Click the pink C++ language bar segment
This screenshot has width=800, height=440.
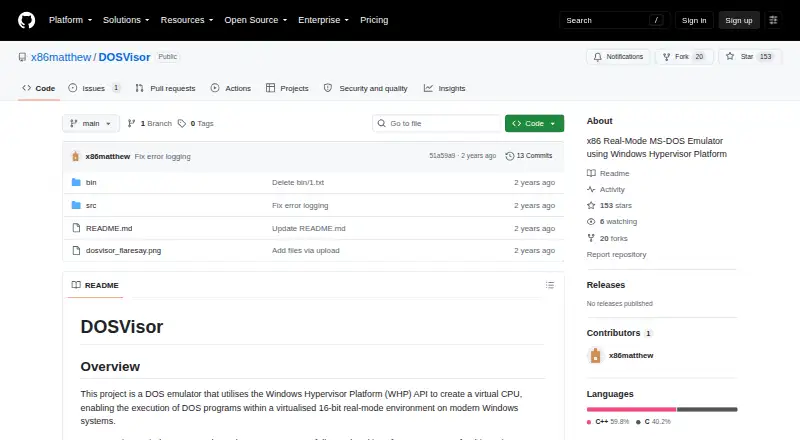(631, 409)
